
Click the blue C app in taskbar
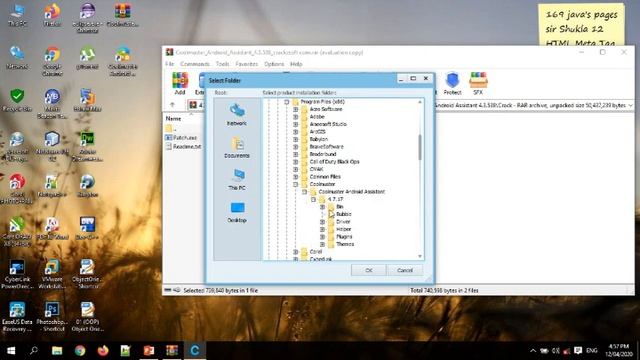[195, 351]
